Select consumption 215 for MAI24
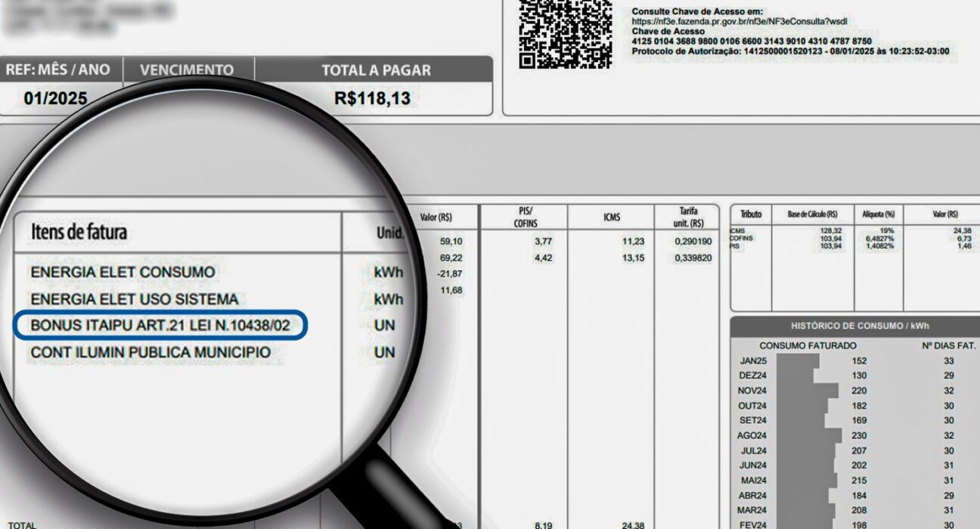Image resolution: width=980 pixels, height=529 pixels. (x=859, y=481)
